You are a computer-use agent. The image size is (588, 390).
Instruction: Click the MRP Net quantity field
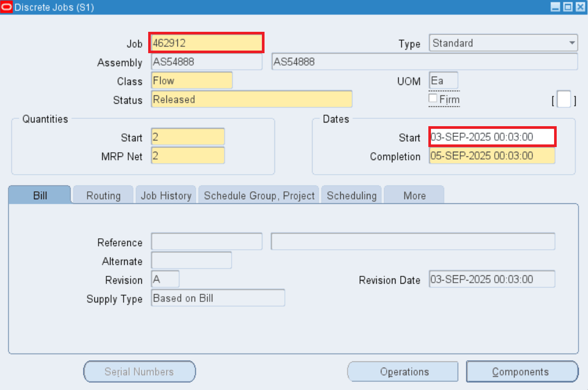(187, 155)
